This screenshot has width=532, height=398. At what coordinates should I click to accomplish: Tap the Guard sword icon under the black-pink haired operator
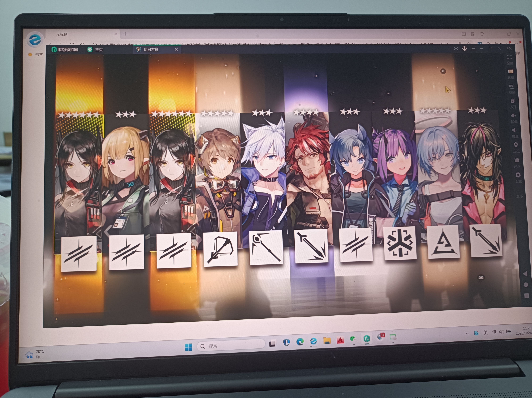coord(486,241)
